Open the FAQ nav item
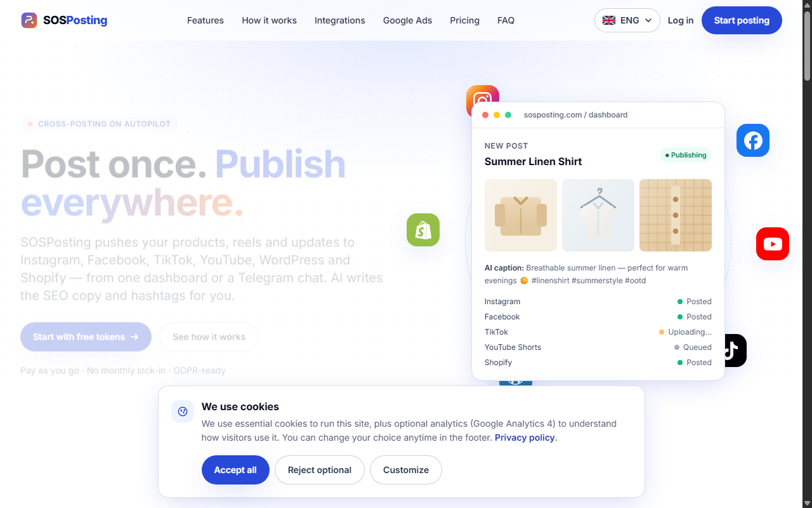The image size is (812, 508). point(506,20)
